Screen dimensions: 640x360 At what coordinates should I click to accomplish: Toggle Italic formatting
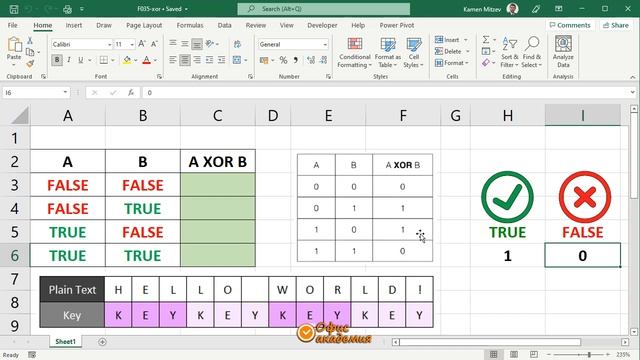coord(69,60)
